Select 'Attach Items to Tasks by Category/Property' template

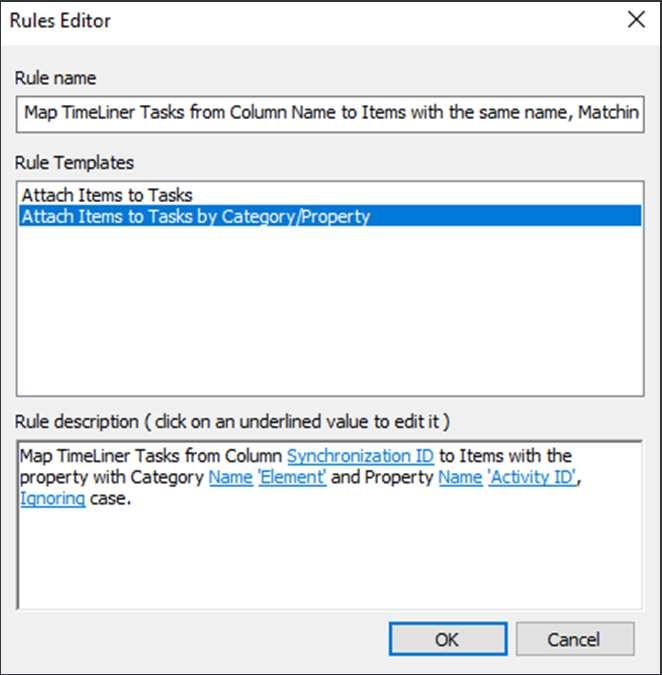point(196,216)
